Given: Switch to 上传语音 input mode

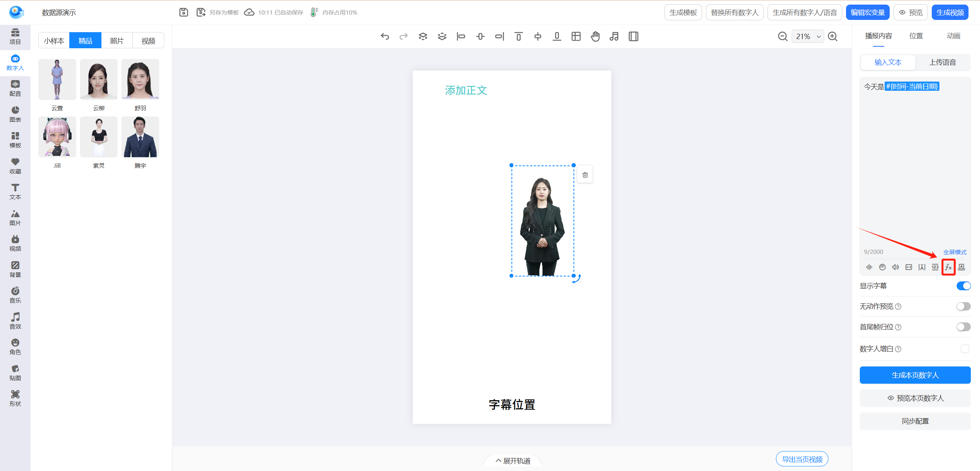Looking at the screenshot, I should 942,62.
